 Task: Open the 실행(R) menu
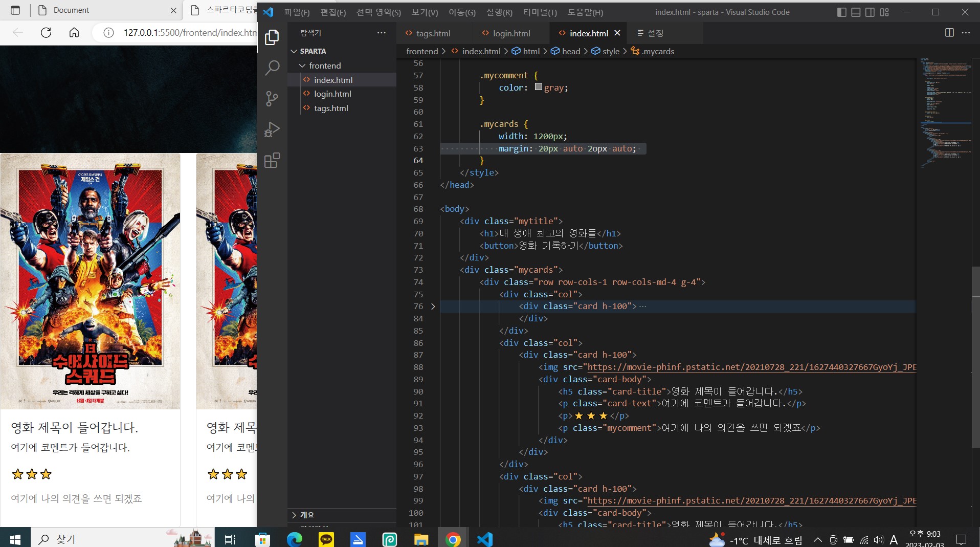tap(499, 12)
